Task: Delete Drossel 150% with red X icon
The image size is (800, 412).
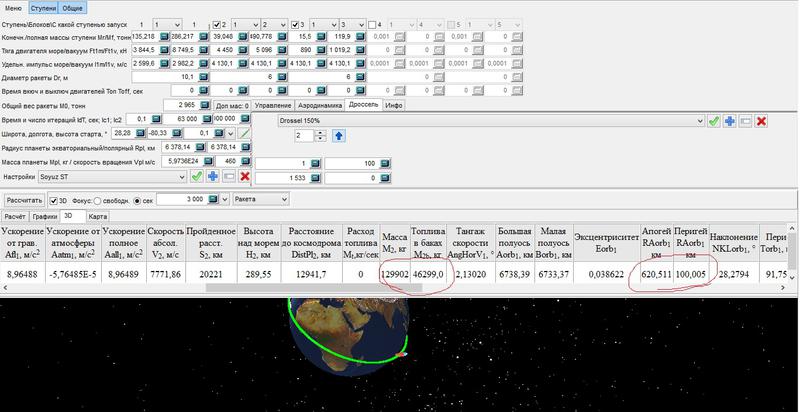Action: point(762,121)
